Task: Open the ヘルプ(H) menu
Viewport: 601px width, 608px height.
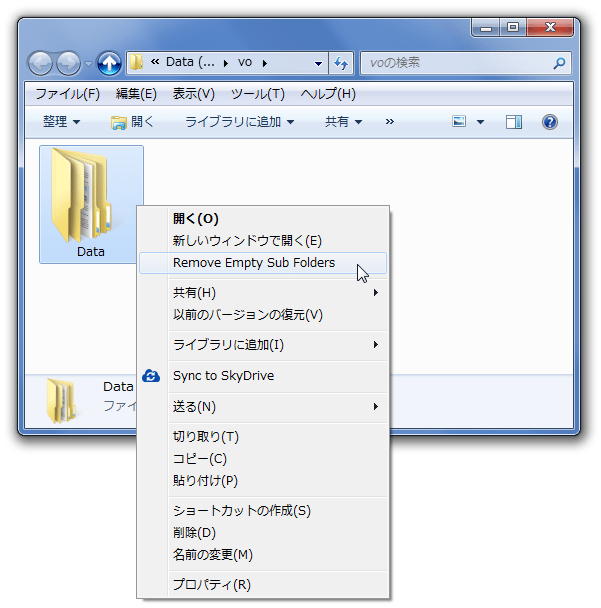Action: tap(328, 94)
